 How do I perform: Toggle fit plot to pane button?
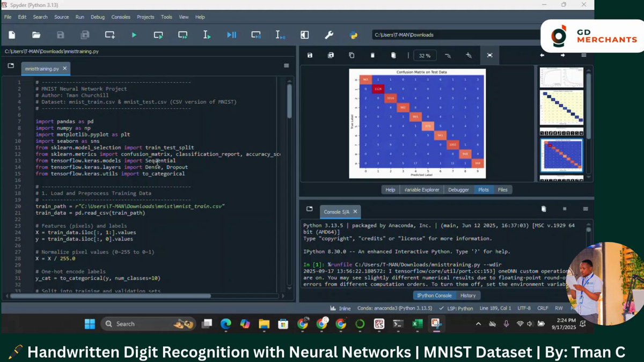pyautogui.click(x=489, y=55)
